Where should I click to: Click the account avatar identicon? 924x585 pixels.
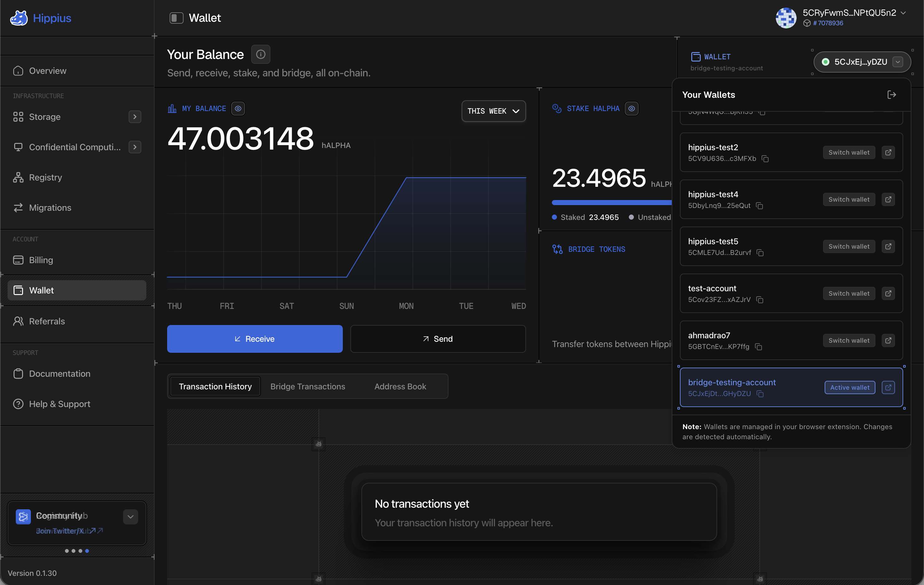click(x=786, y=18)
